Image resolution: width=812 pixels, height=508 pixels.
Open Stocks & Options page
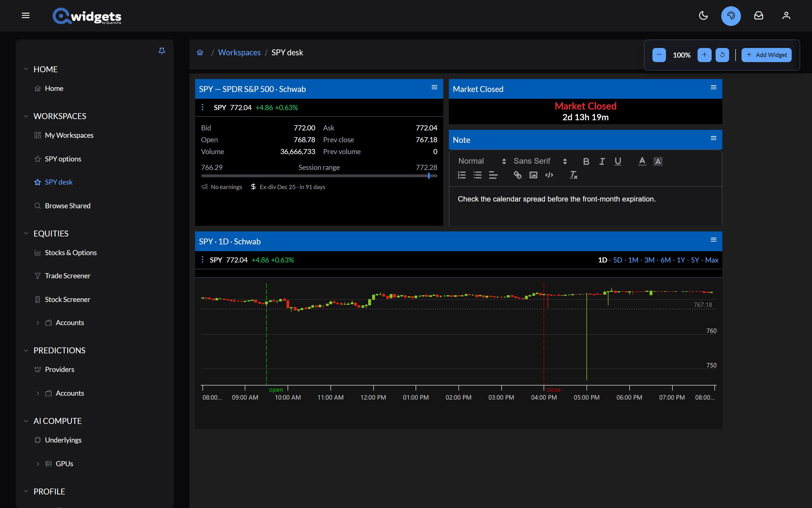[71, 253]
